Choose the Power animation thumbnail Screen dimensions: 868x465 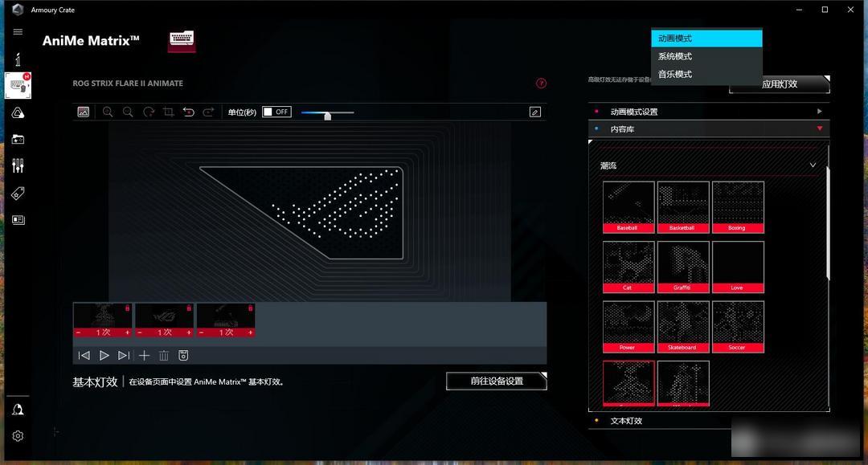click(628, 327)
